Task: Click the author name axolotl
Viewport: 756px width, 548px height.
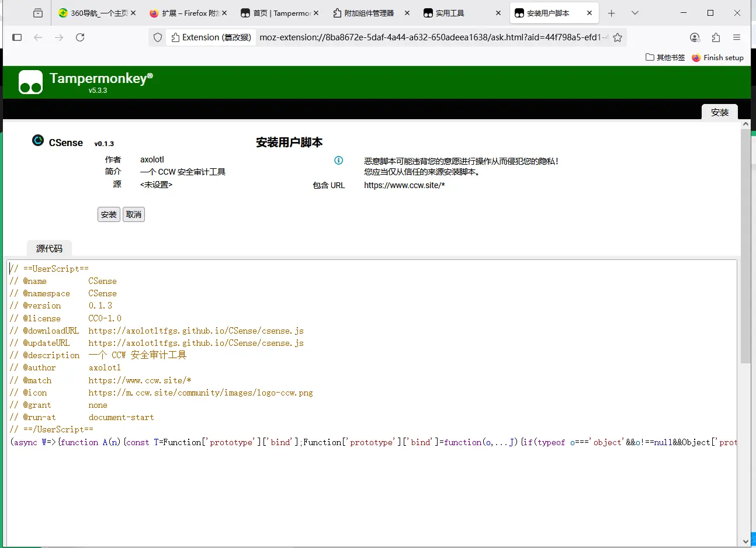Action: point(152,159)
